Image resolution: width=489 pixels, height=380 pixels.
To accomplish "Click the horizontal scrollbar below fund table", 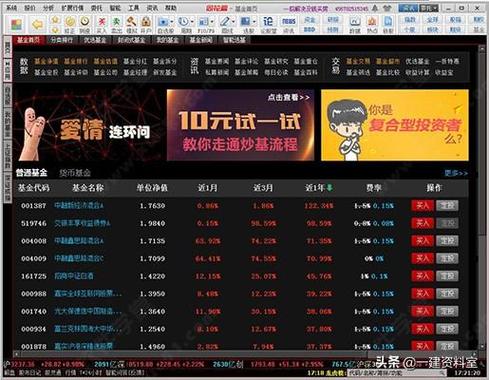I will pos(245,354).
